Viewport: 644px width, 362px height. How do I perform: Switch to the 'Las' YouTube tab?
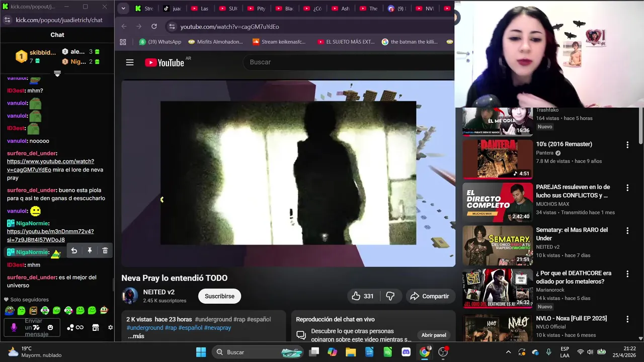point(200,9)
